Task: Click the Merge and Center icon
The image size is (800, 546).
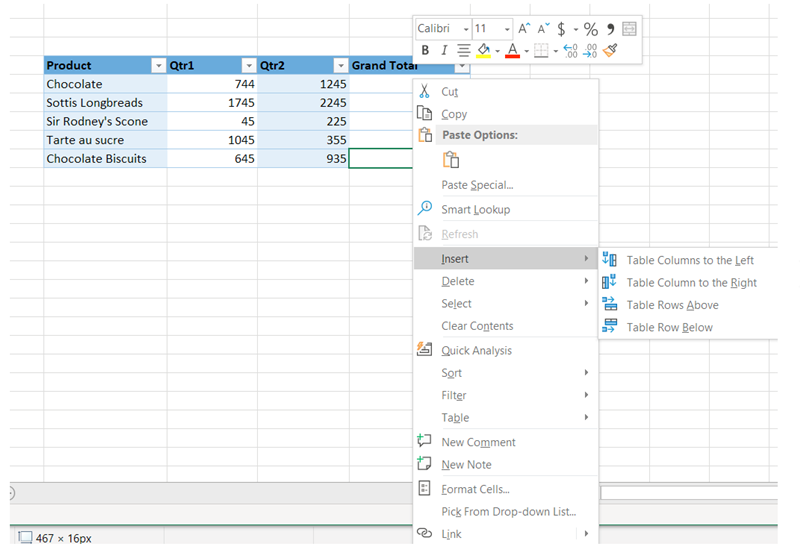Action: (629, 29)
